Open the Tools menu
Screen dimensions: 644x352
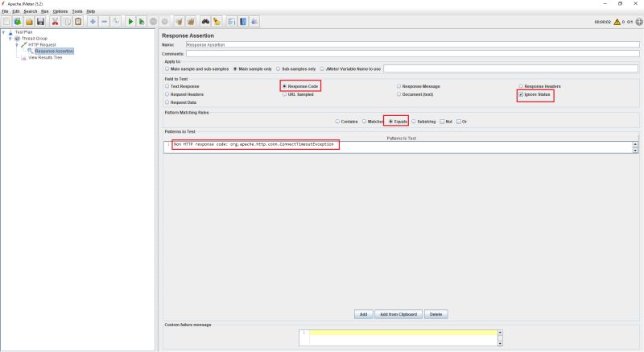77,11
